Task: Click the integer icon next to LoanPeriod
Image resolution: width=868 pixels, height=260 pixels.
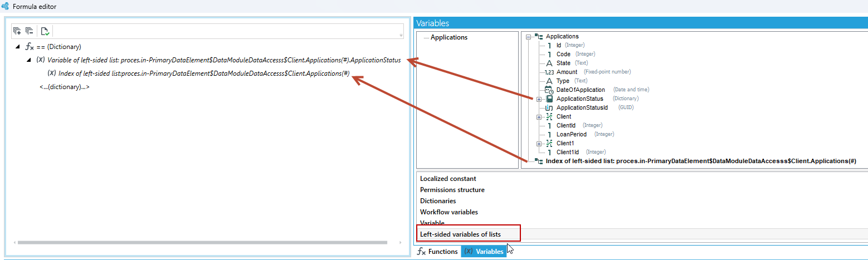Action: tap(549, 134)
